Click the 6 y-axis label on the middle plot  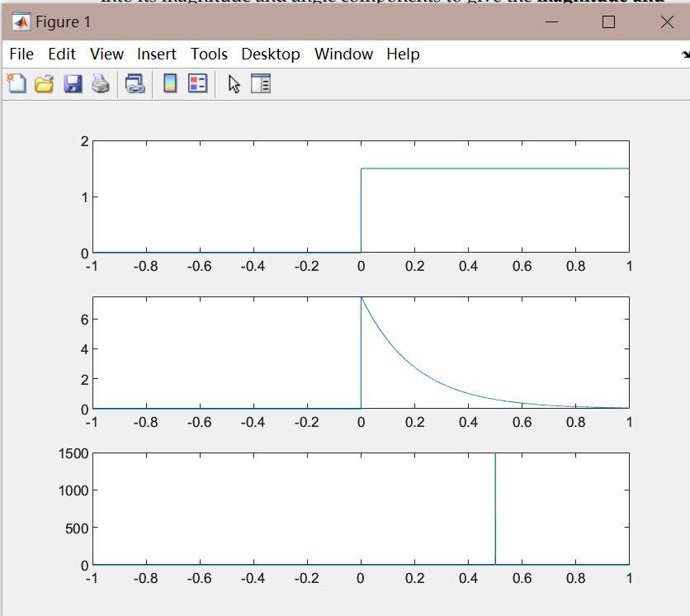[84, 320]
